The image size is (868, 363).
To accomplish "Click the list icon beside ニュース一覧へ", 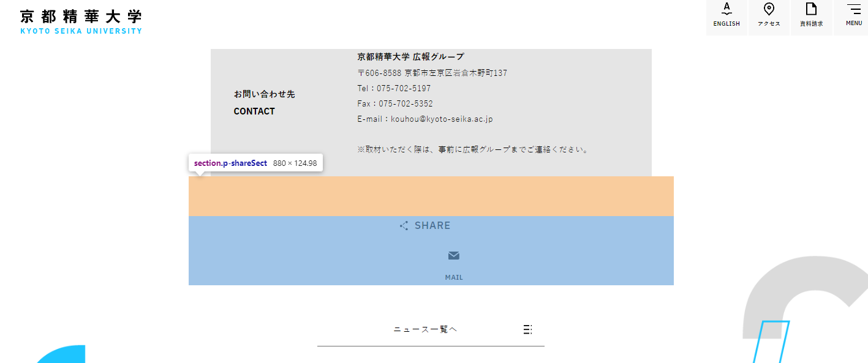I will coord(528,329).
